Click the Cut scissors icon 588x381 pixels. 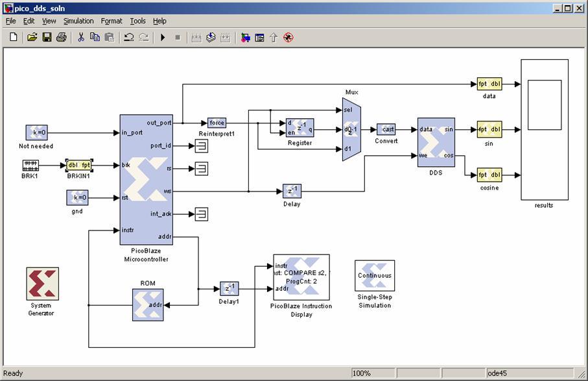[x=80, y=37]
